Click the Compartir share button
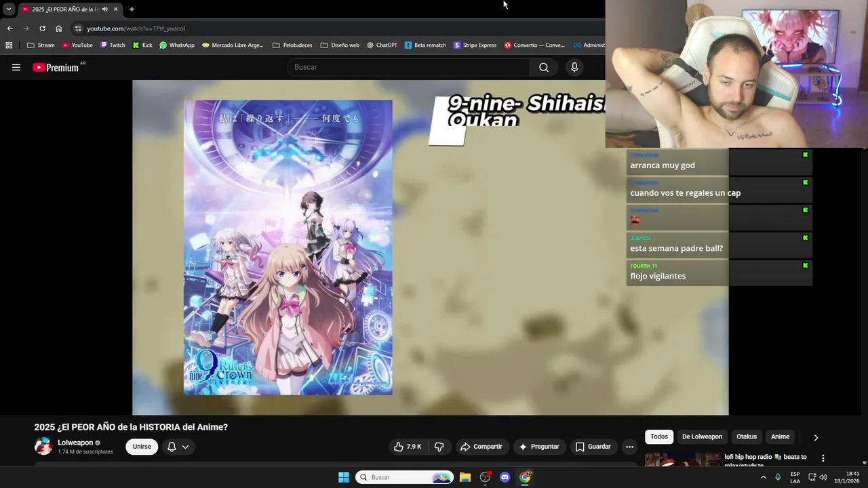 tap(481, 447)
